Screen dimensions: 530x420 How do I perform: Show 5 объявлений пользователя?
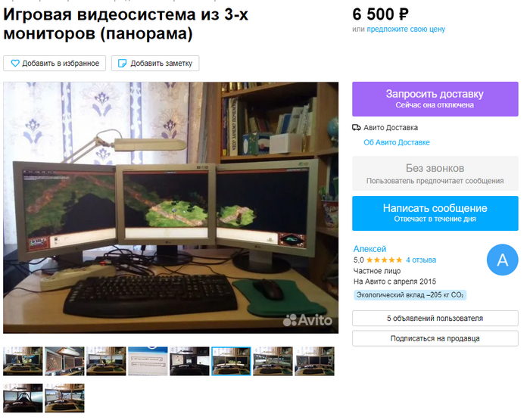click(435, 319)
